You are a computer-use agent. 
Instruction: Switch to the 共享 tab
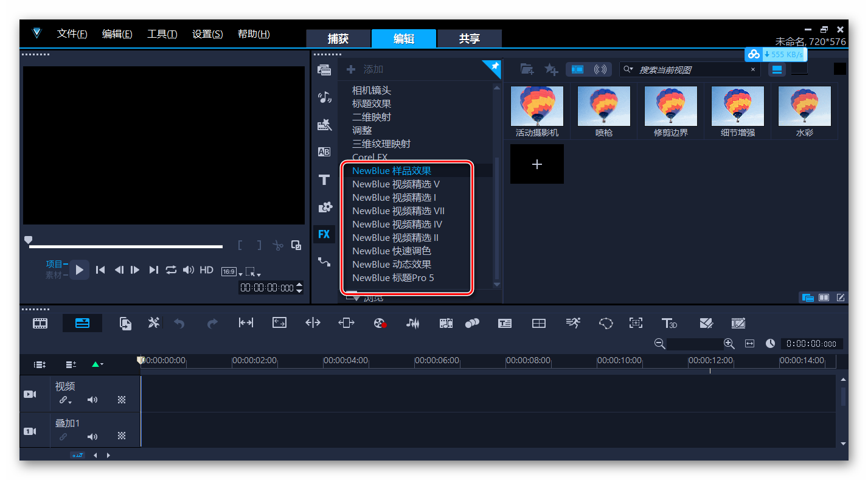coord(470,38)
